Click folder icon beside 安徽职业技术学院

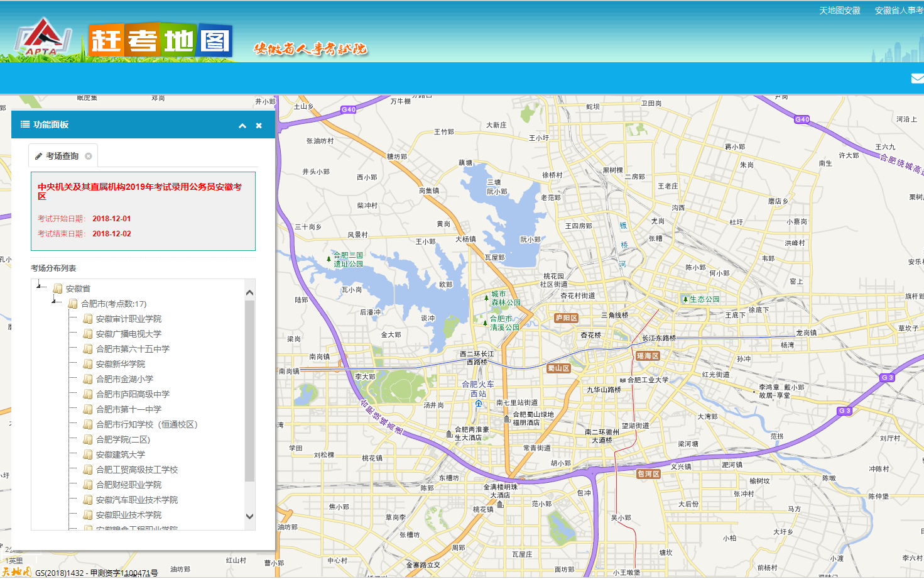coord(88,515)
